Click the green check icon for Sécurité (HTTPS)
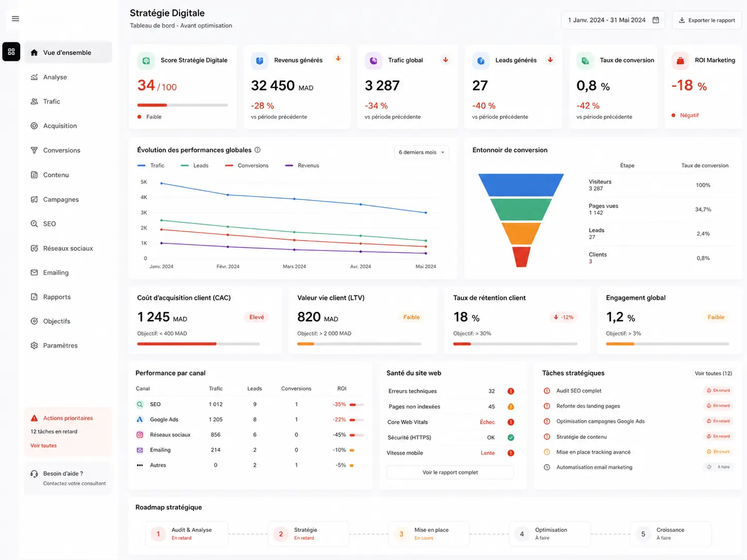Image resolution: width=747 pixels, height=560 pixels. tap(511, 438)
